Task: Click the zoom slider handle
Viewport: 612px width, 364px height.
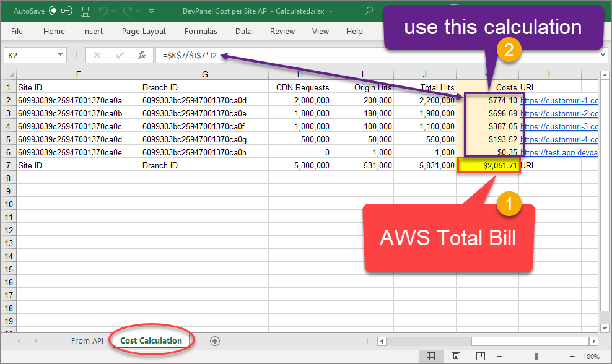Action: coord(536,357)
